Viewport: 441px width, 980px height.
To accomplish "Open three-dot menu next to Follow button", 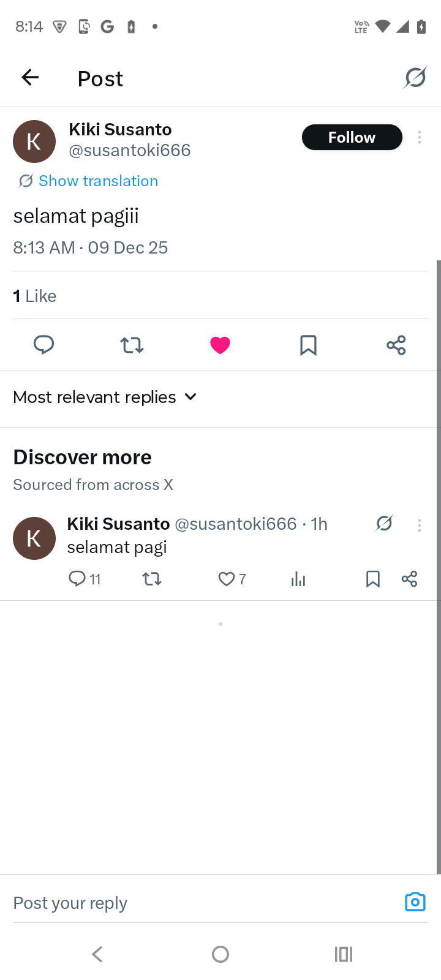I will (420, 137).
